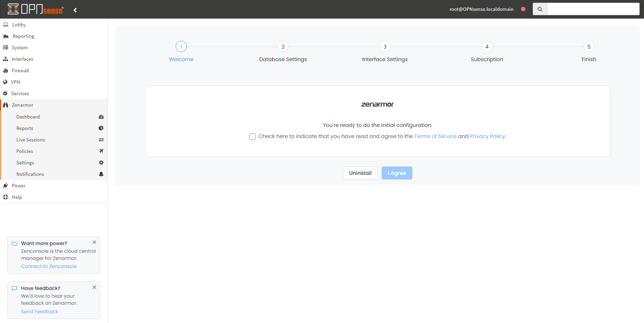Screen dimensions: 644x323
Task: Select the Policies paper plane icon
Action: [x=101, y=151]
